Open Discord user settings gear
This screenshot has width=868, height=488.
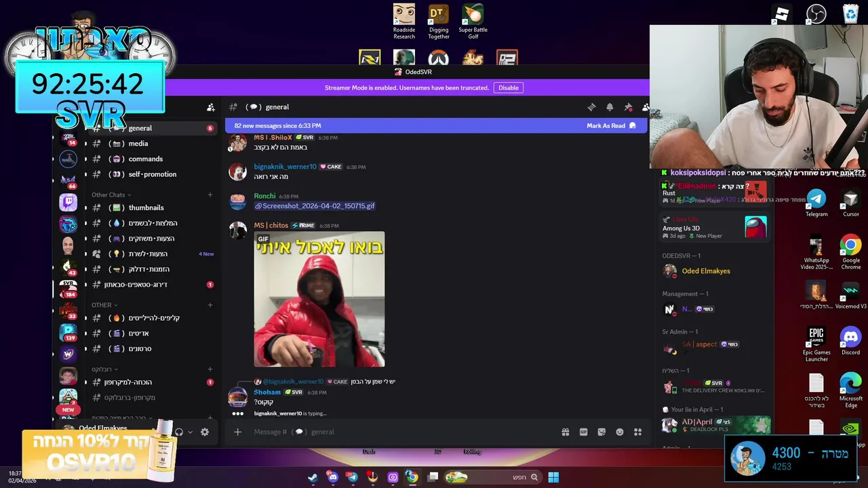point(205,432)
